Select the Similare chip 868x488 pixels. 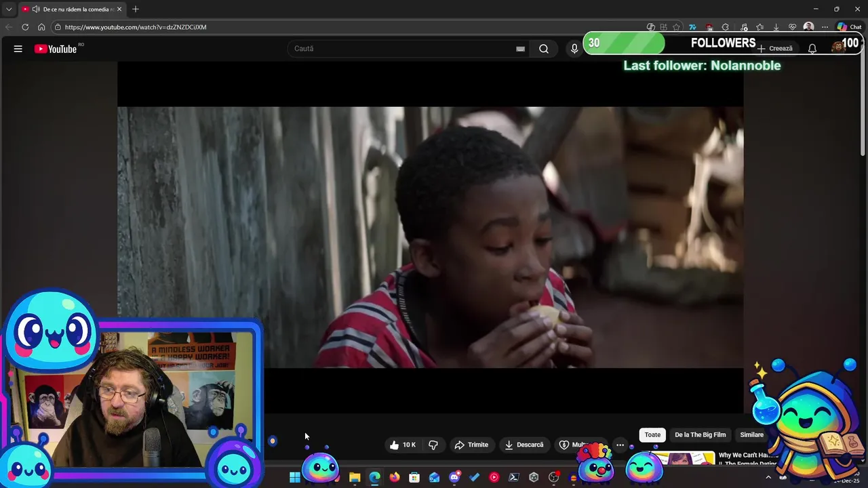751,434
